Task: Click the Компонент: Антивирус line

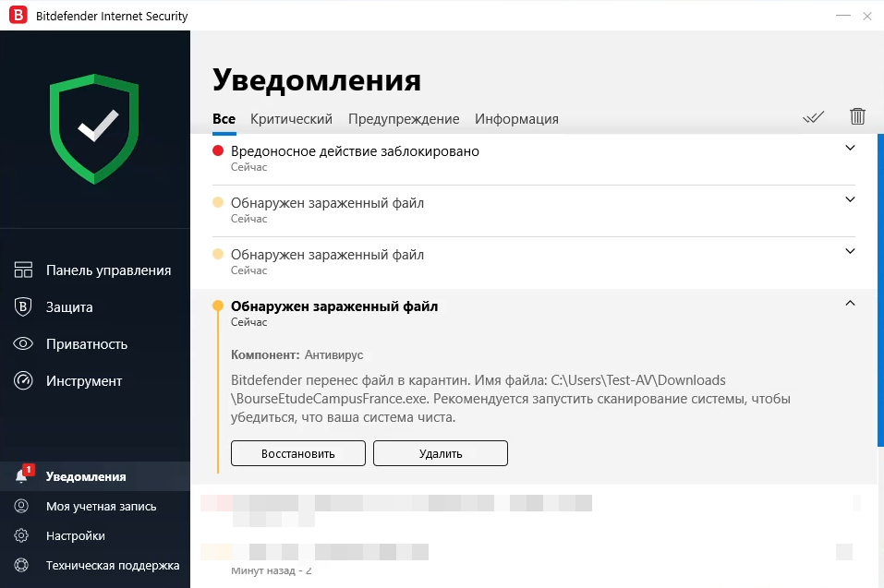Action: pyautogui.click(x=297, y=354)
